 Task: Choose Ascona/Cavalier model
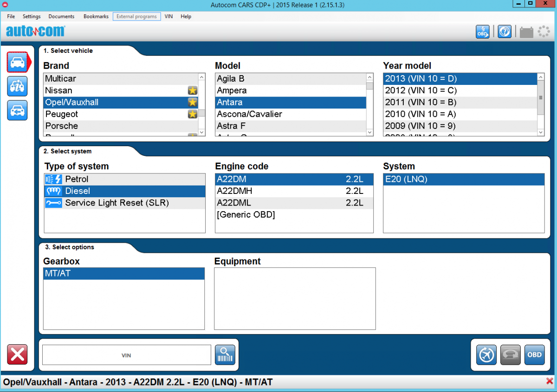pyautogui.click(x=291, y=114)
